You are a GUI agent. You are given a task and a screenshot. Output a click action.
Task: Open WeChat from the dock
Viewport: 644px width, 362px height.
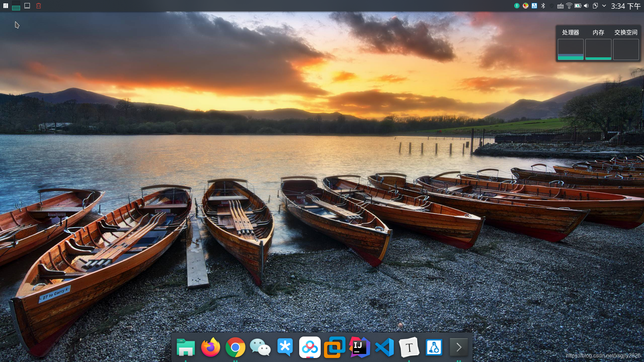[260, 348]
